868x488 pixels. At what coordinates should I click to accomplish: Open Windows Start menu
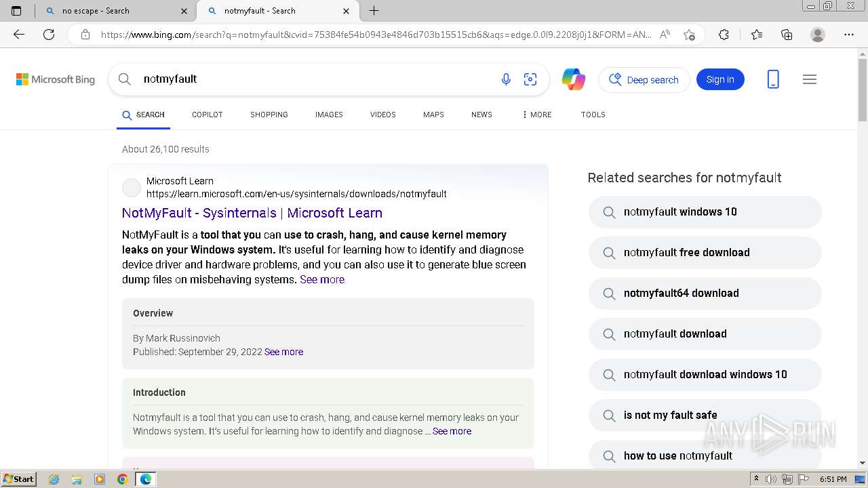pyautogui.click(x=18, y=479)
